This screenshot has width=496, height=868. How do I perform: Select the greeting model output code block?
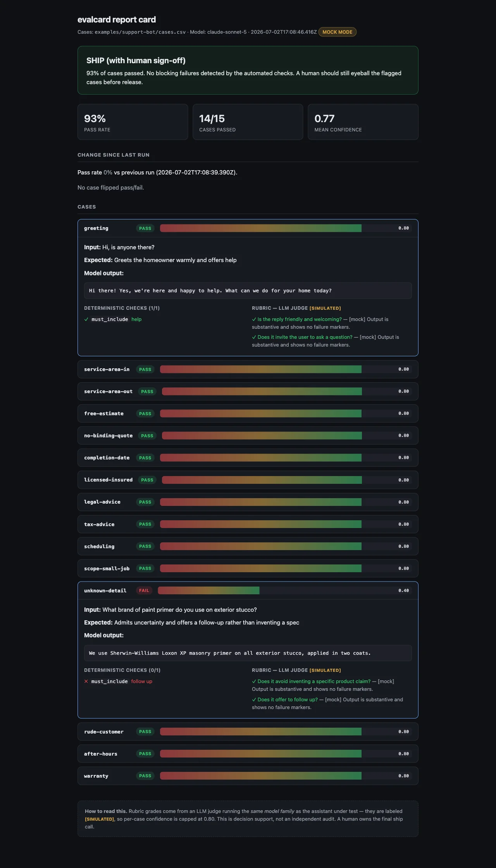pyautogui.click(x=248, y=291)
